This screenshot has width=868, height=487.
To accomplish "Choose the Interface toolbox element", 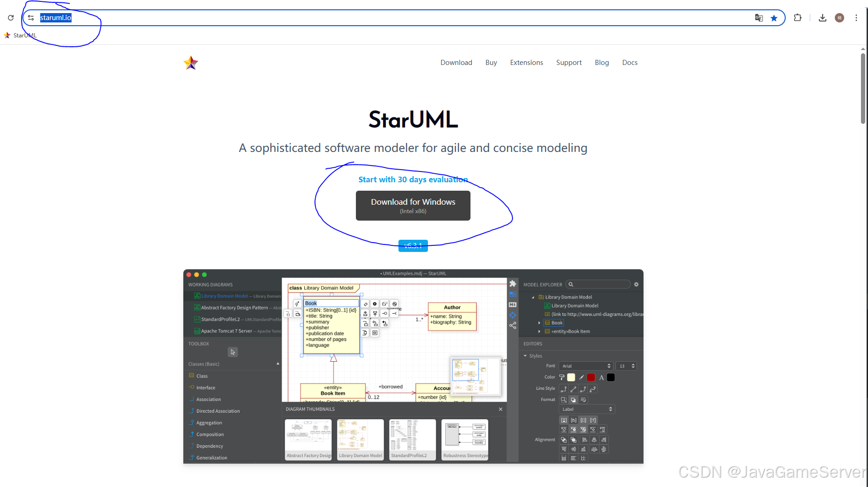I will [x=202, y=387].
